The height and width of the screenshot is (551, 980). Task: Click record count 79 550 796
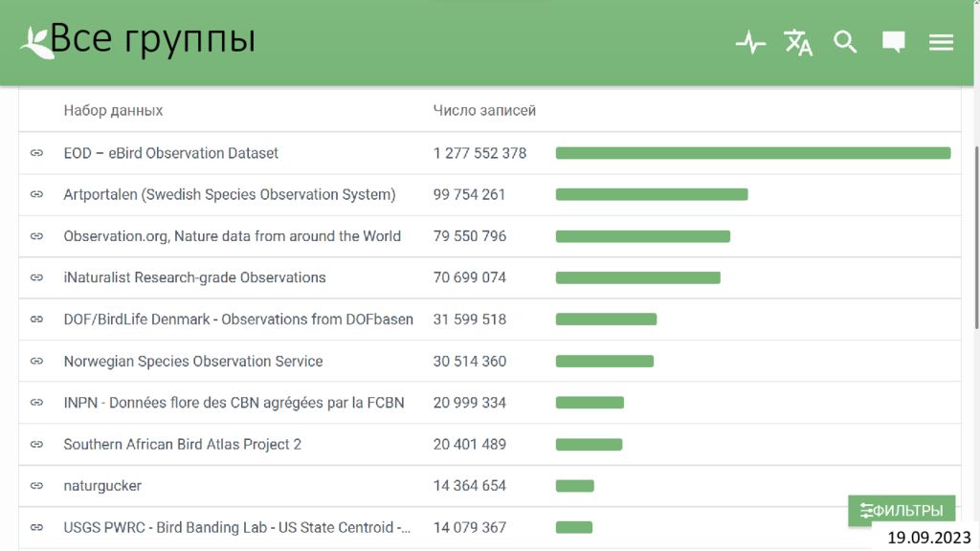[469, 236]
